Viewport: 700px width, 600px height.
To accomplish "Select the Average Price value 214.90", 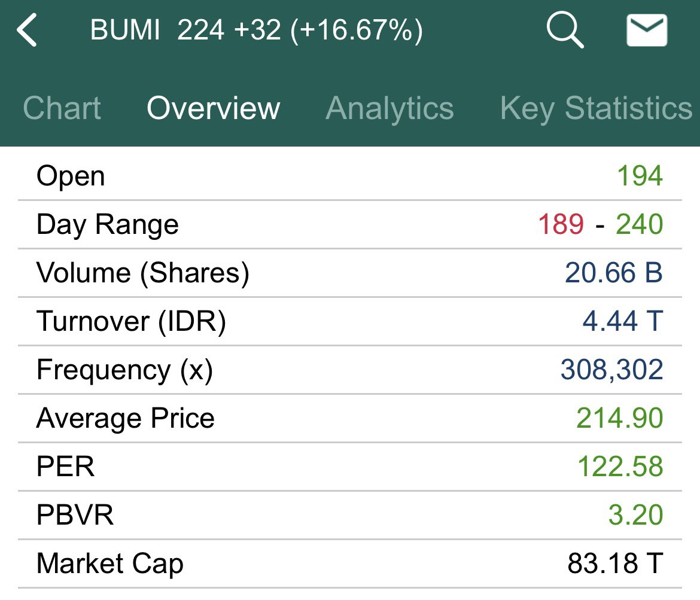I will 620,418.
